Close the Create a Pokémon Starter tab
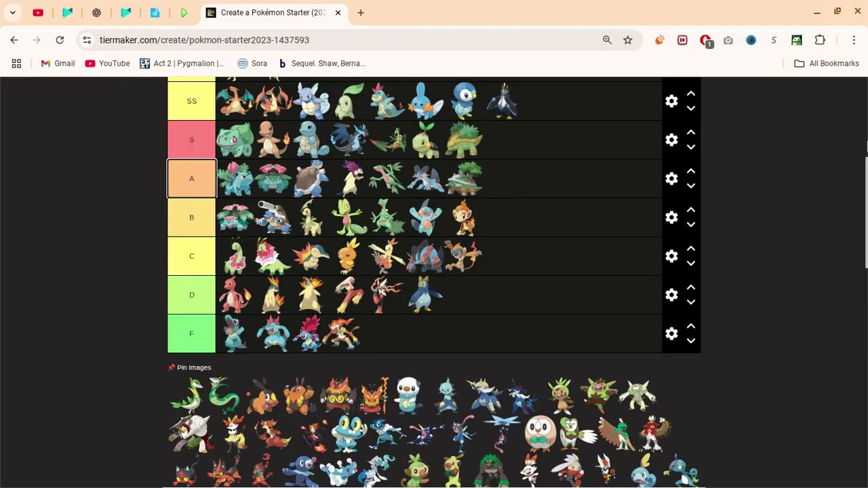Viewport: 868px width, 488px height. (x=338, y=12)
